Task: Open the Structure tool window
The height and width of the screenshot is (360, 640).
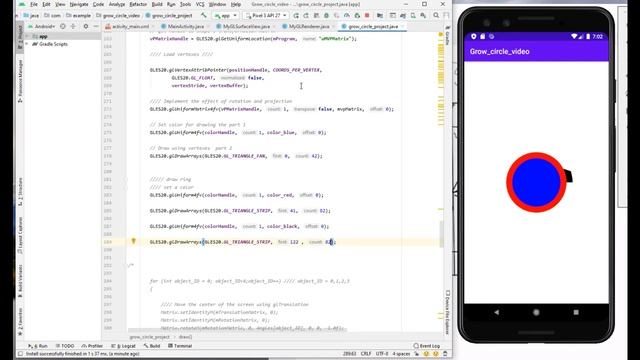Action: (20, 192)
